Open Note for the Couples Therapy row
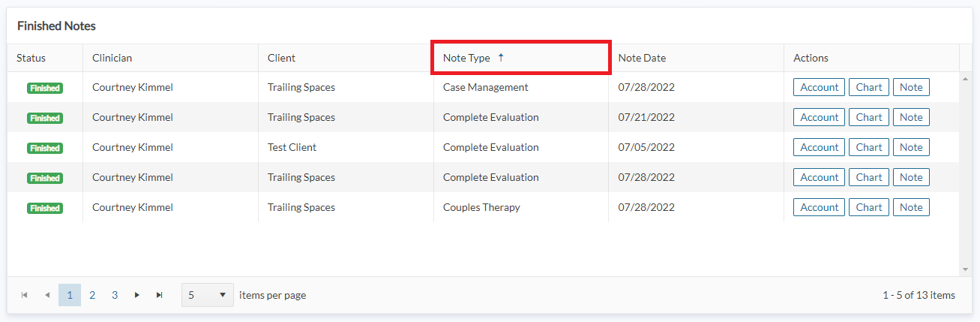This screenshot has width=980, height=322. pyautogui.click(x=911, y=207)
